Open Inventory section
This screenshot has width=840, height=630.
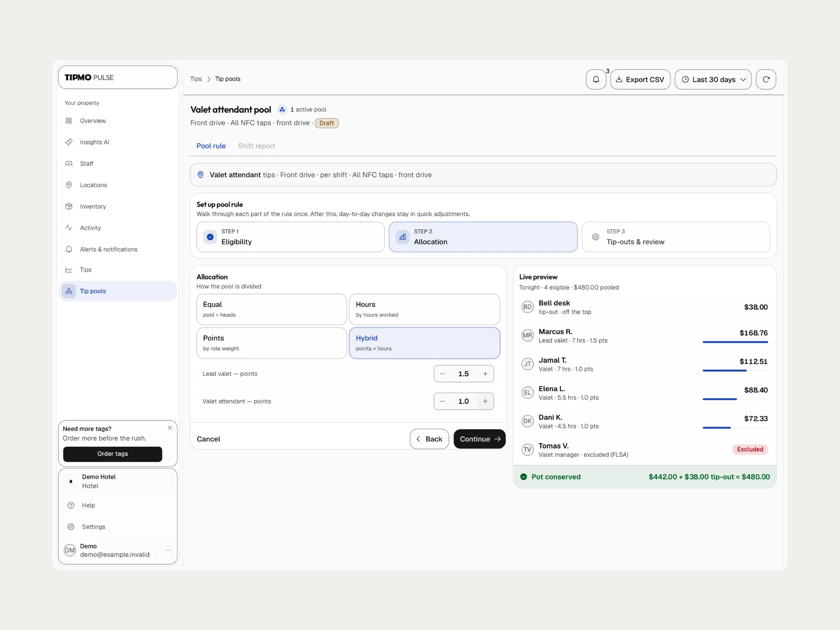[118, 206]
